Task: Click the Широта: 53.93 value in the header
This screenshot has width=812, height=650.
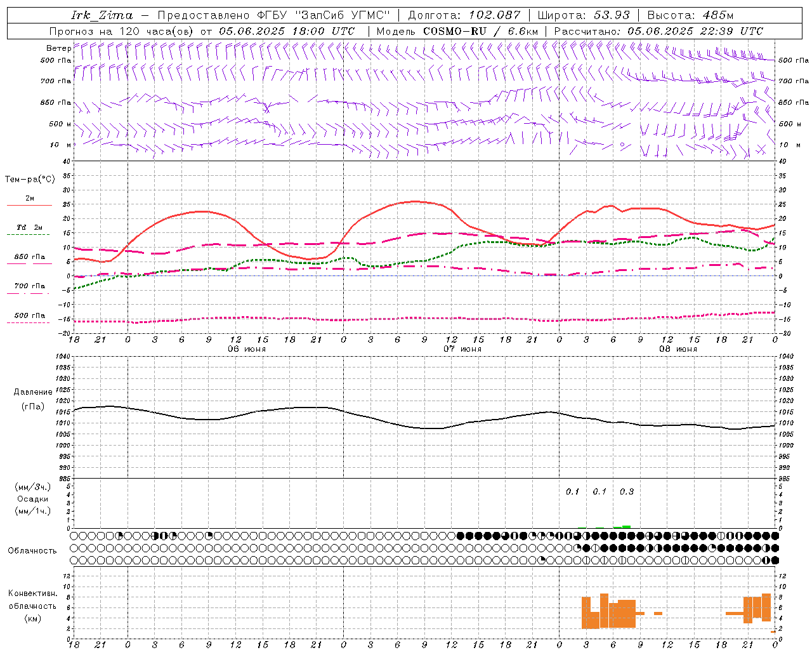Action: tap(584, 15)
